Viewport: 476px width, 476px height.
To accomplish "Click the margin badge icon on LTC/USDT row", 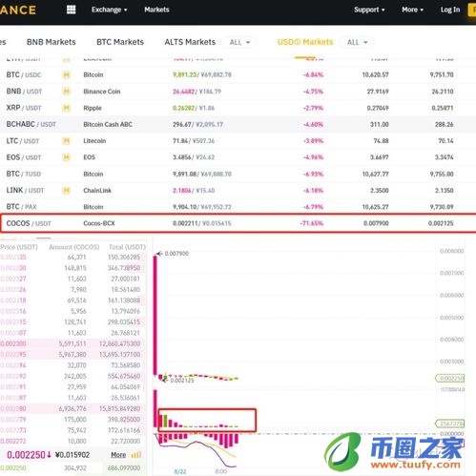I will click(x=66, y=141).
